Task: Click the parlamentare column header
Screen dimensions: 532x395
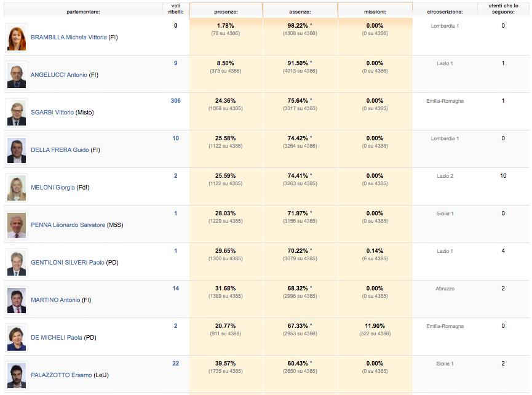Action: 83,12
